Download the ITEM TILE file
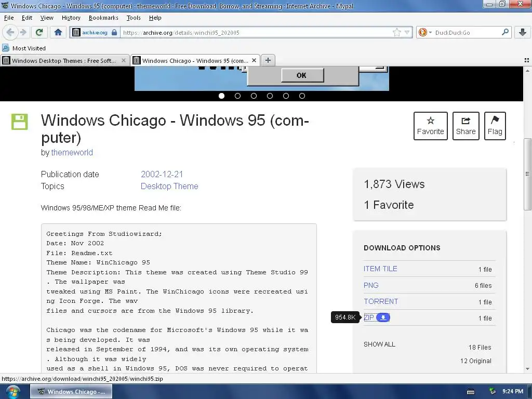This screenshot has height=399, width=532. [x=380, y=269]
